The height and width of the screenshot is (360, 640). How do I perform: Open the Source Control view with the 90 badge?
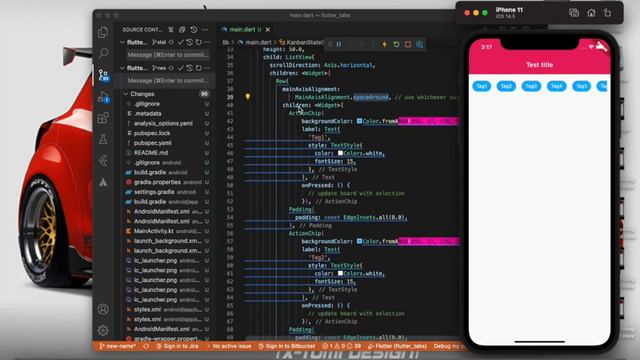[x=103, y=75]
